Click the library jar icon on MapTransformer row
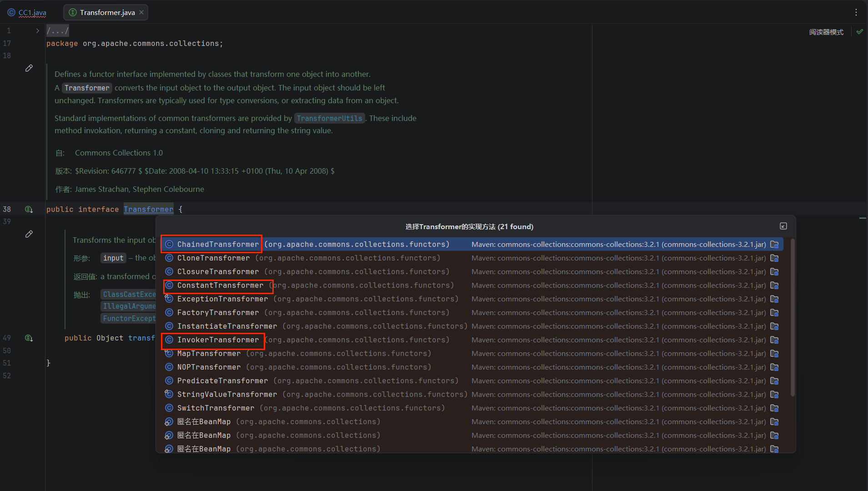 pos(774,353)
